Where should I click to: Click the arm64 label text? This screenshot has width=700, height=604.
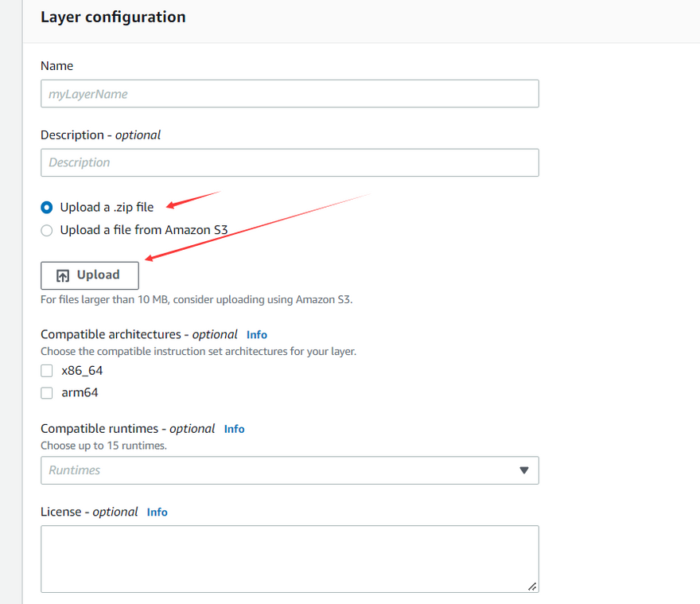click(80, 393)
